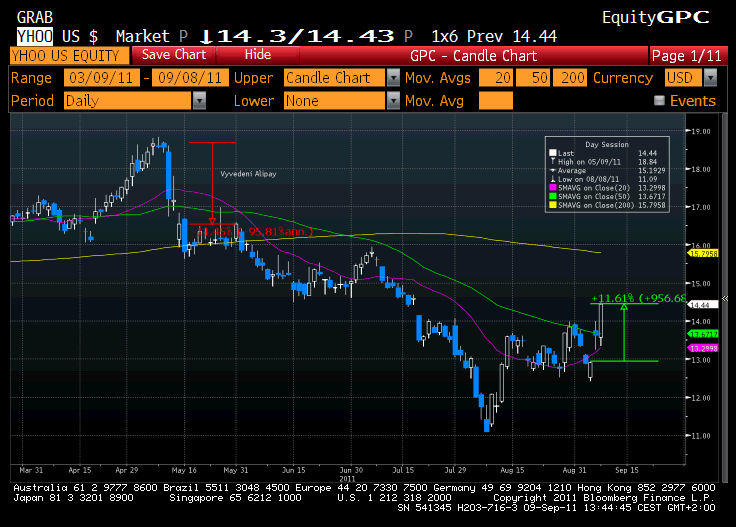This screenshot has height=527, width=736.
Task: Open the Lower study dropdown arrow
Action: [x=393, y=100]
